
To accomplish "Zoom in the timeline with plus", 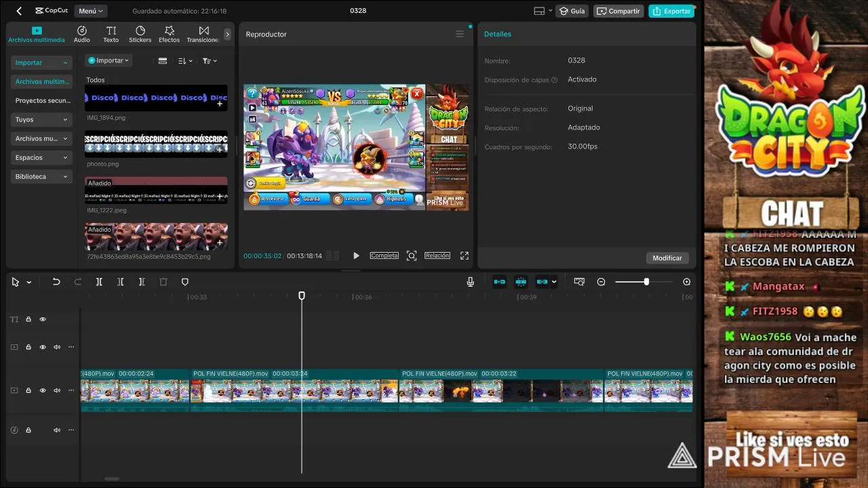I will coord(686,282).
